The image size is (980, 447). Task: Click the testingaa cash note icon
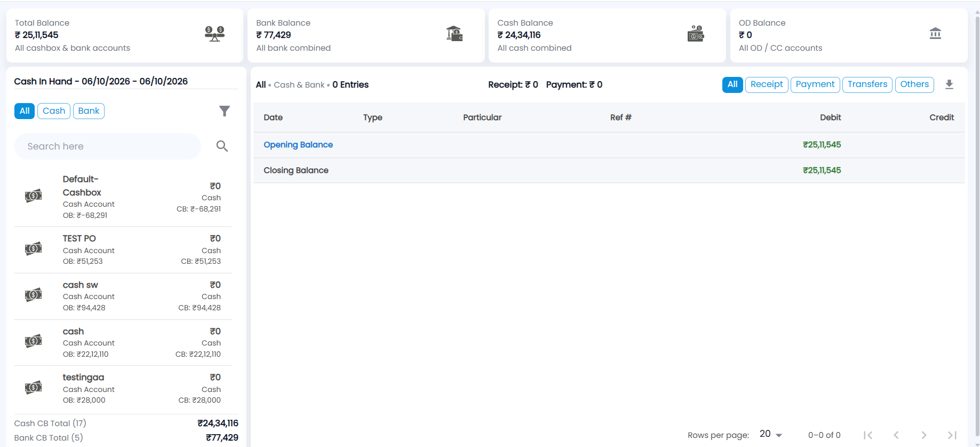(33, 387)
